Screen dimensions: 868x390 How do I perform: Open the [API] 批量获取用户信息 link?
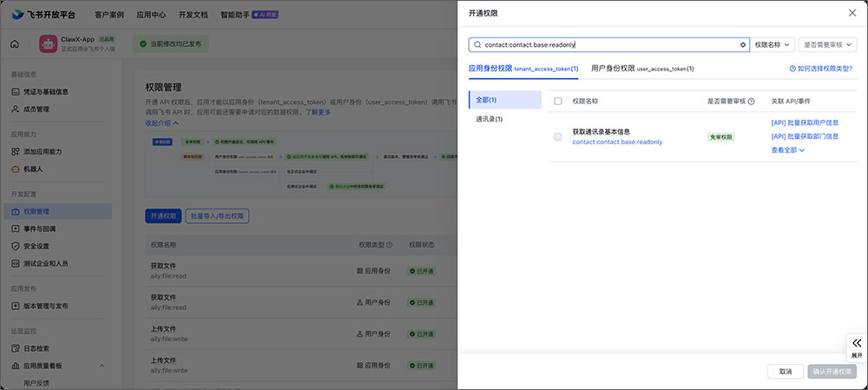coord(804,122)
